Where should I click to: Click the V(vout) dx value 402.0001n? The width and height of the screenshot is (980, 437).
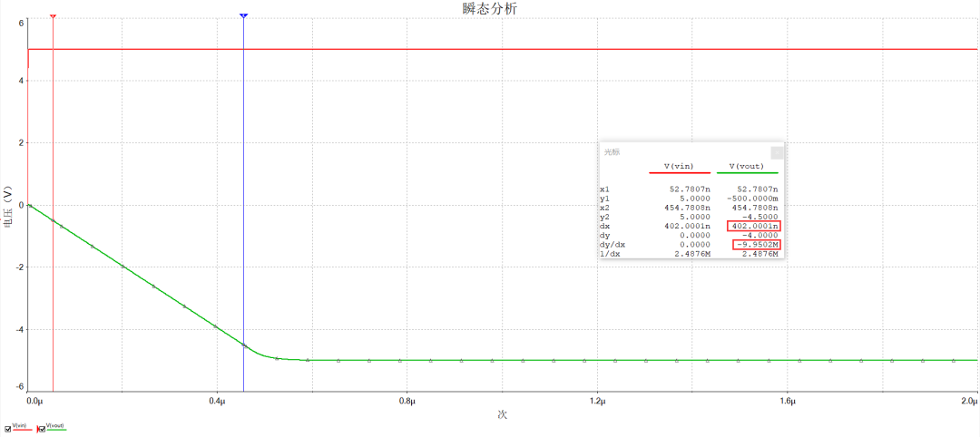(x=754, y=227)
